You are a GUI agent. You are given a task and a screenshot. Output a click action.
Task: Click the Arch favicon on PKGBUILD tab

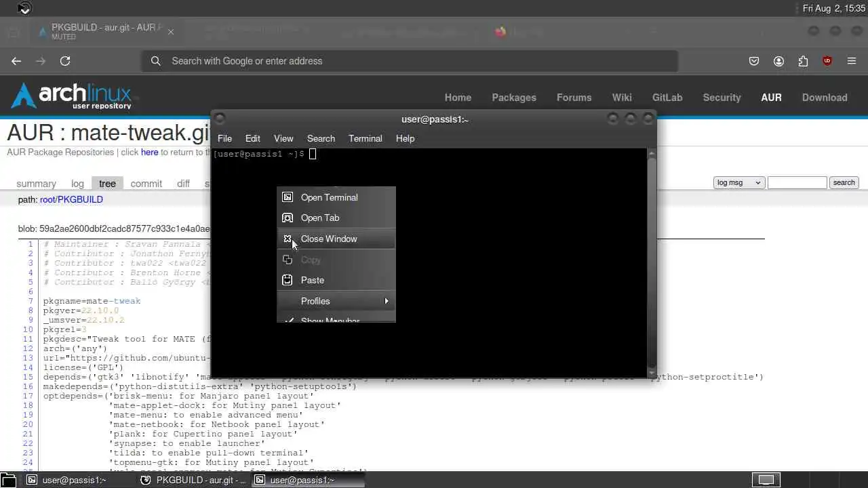coord(43,31)
